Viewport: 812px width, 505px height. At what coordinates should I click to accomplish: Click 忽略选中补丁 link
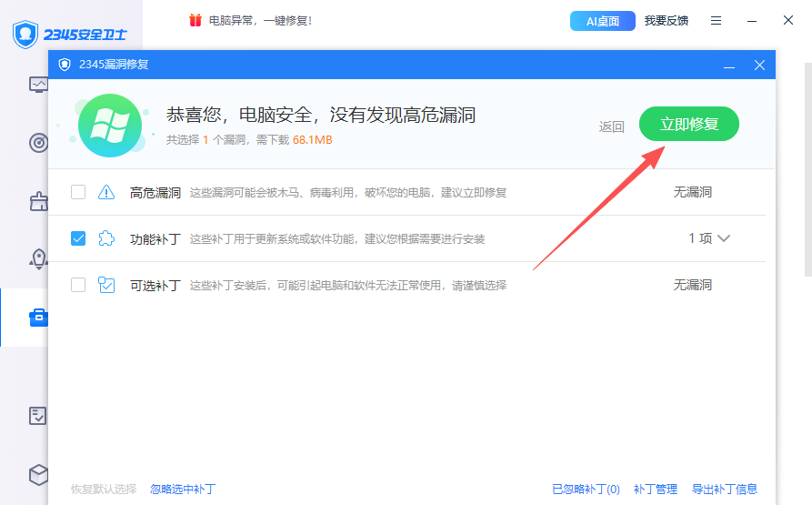click(183, 490)
